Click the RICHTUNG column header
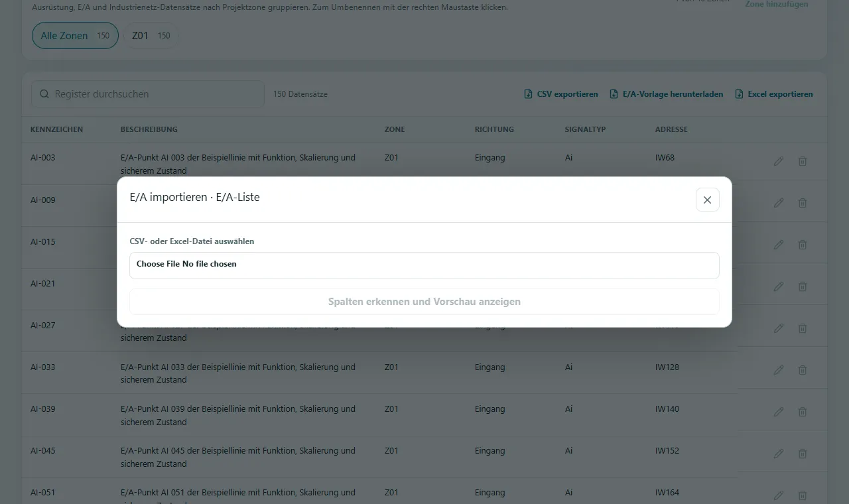The width and height of the screenshot is (849, 504). click(x=494, y=129)
